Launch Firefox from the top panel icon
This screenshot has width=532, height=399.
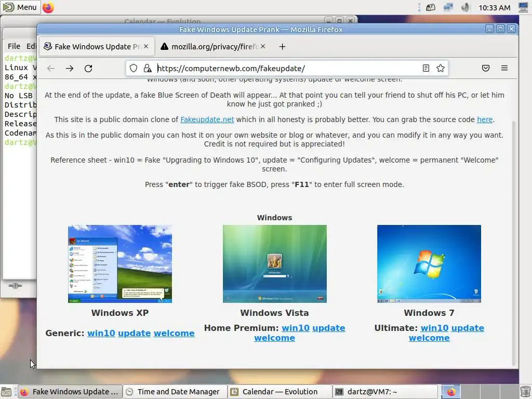(48, 7)
